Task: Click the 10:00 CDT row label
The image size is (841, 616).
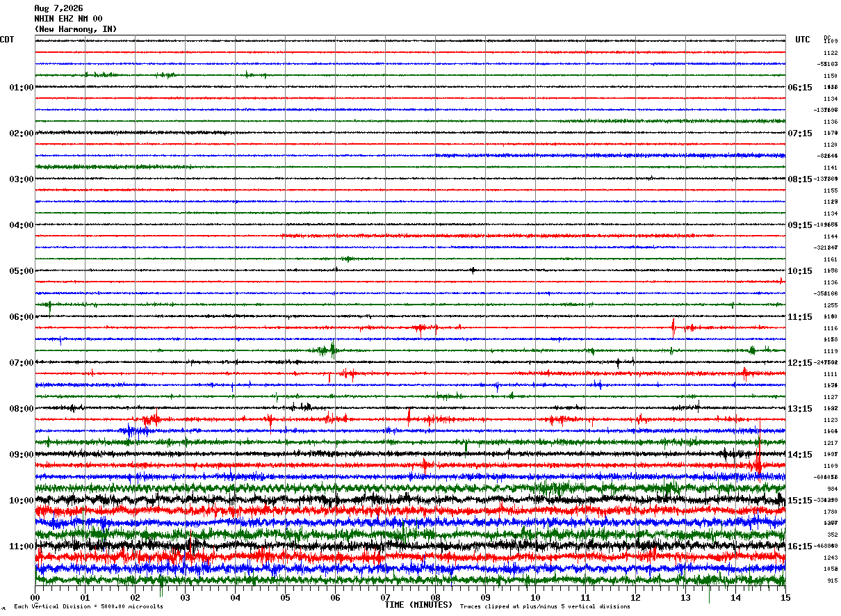Action: (22, 501)
